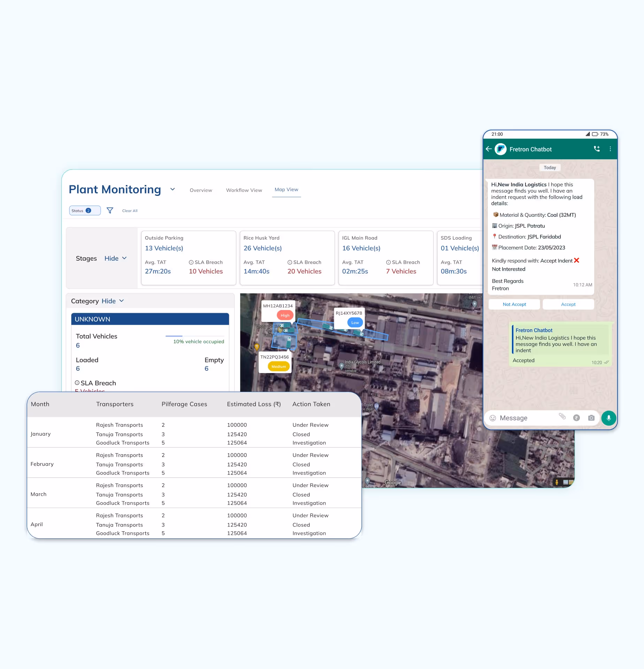Switch to the Overview tab
The image size is (644, 669).
click(201, 190)
